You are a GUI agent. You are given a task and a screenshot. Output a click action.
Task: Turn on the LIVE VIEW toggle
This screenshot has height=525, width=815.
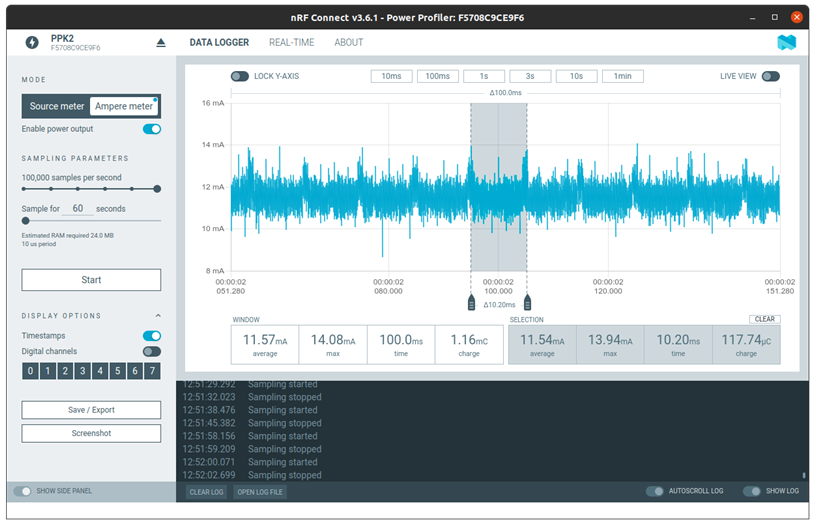[770, 76]
